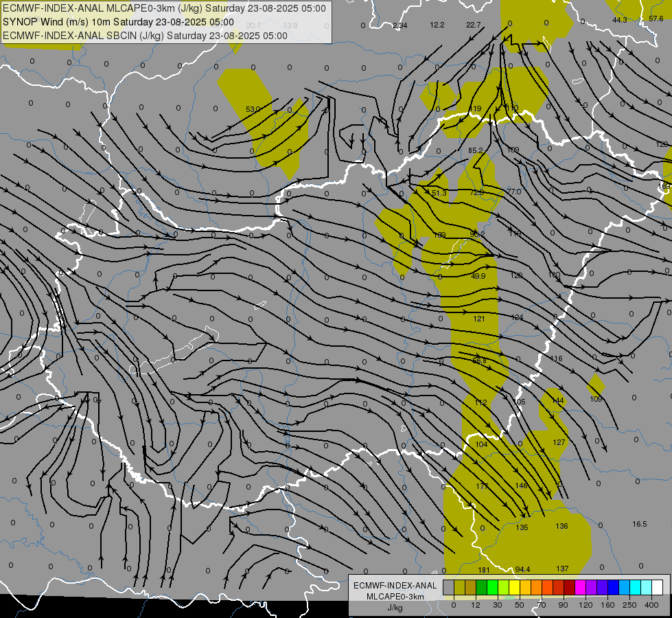Screen dimensions: 672x618
Task: Click the cyan legend swatch above 250
Action: tap(636, 587)
